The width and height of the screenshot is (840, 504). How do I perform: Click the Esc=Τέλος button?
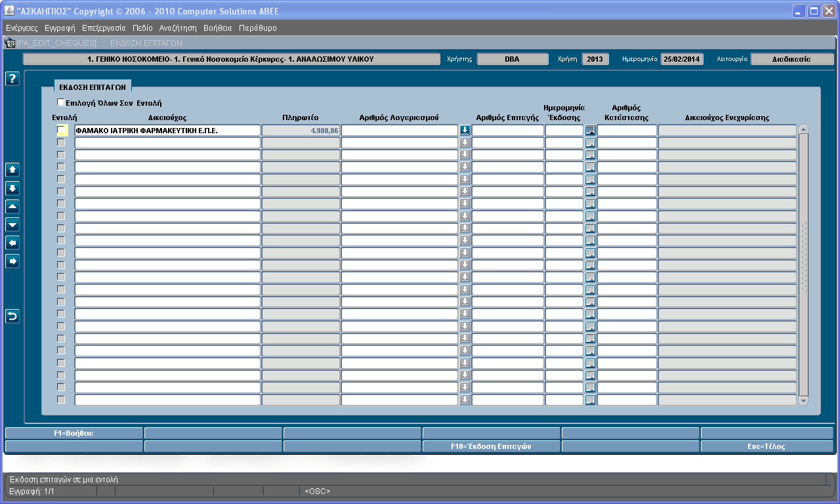(767, 446)
